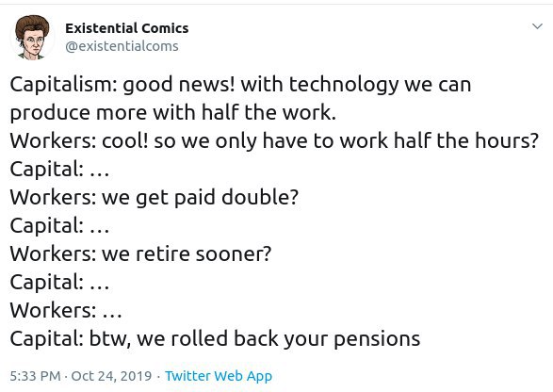Click 'Capital: …' right after half the hours line
The width and height of the screenshot is (553, 392).
(x=59, y=169)
